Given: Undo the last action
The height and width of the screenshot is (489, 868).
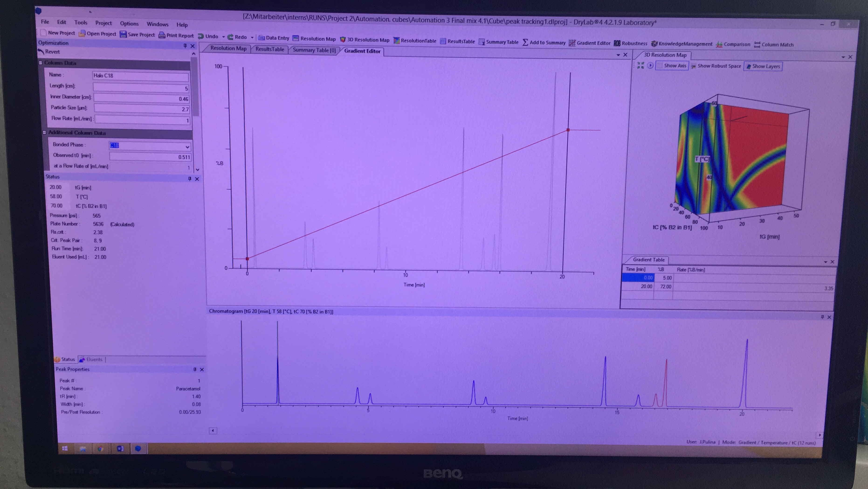Looking at the screenshot, I should 208,36.
